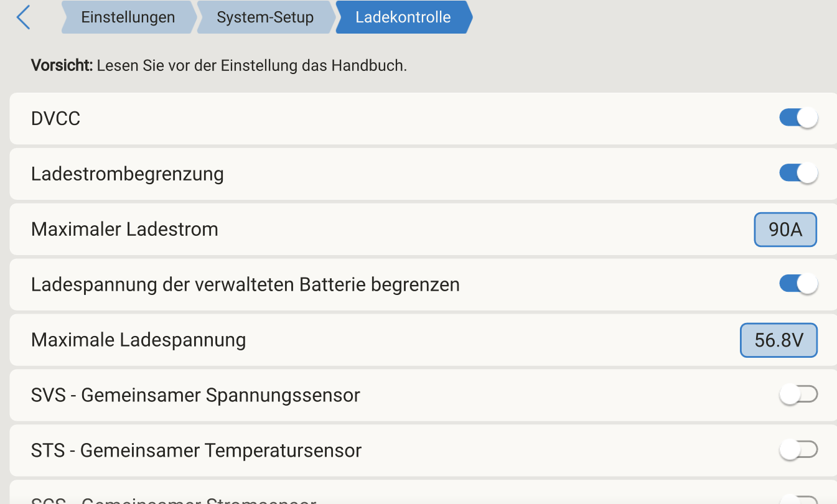The height and width of the screenshot is (504, 837).
Task: Click the SVS Gemeinsamer Spannungssensor label
Action: 195,395
